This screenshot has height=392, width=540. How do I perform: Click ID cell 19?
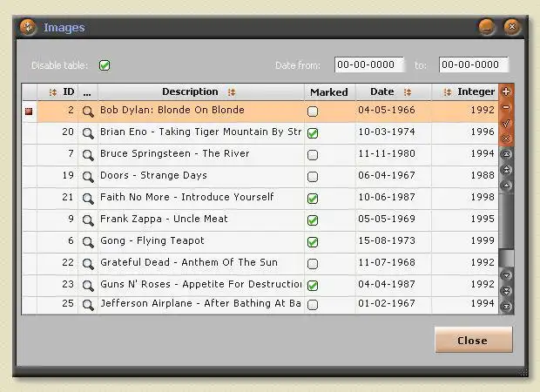57,177
